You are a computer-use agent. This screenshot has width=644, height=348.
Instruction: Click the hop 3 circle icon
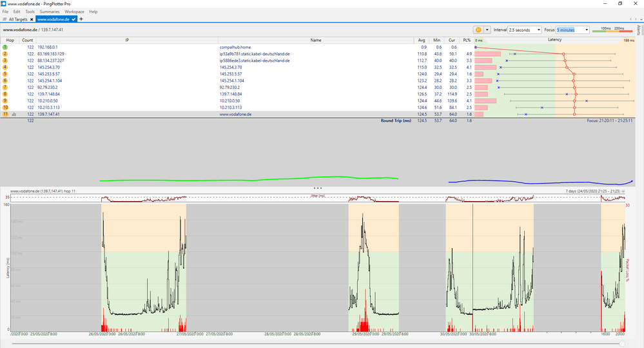coord(5,61)
